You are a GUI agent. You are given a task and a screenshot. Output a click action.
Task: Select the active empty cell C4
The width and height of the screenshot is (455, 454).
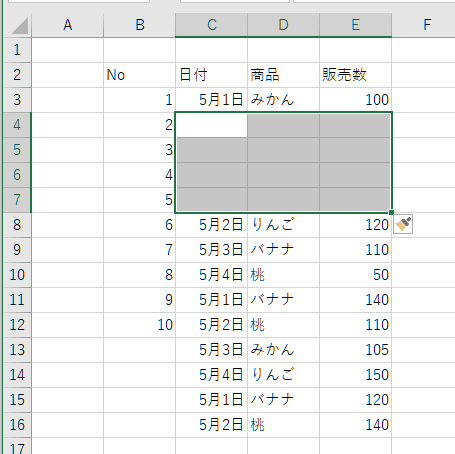[211, 125]
